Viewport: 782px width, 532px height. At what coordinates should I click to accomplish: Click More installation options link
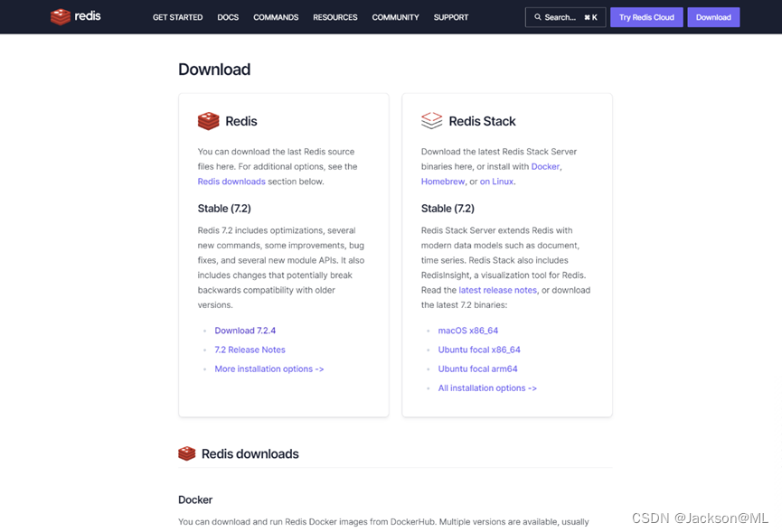click(x=269, y=369)
